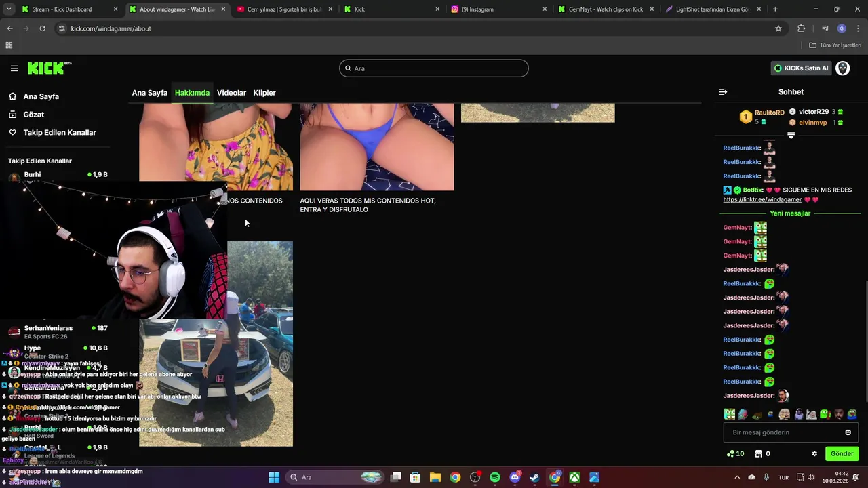Open the user avatar menu
Image resolution: width=868 pixels, height=488 pixels.
click(x=842, y=68)
